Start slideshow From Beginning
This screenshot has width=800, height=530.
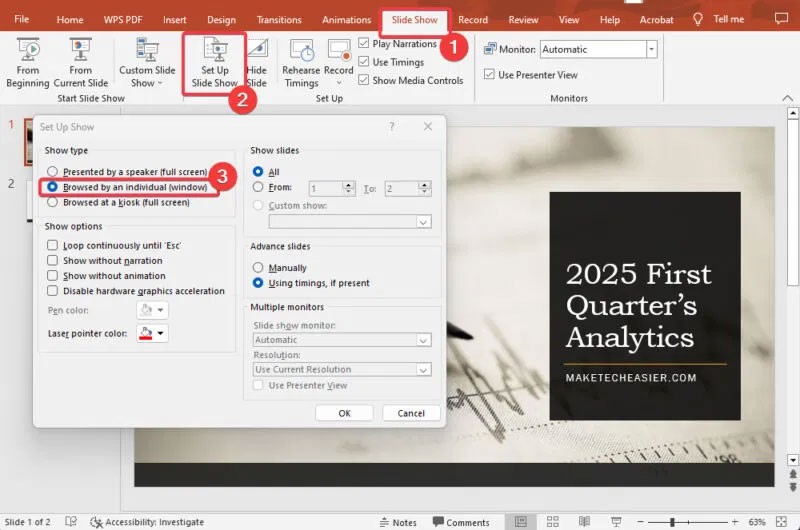pos(27,62)
